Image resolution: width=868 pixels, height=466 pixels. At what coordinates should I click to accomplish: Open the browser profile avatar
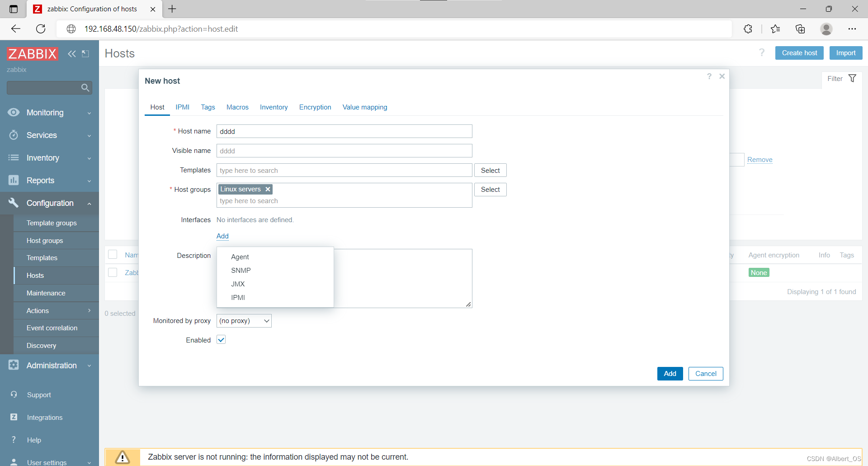(826, 29)
